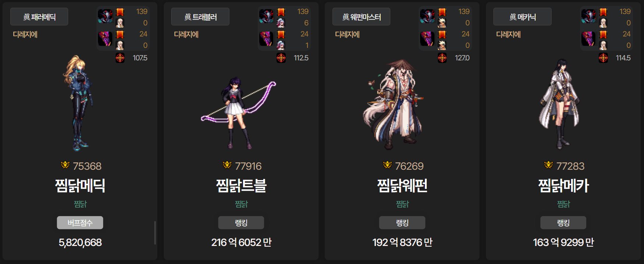
Task: Click the 랭킹 button under 찜닭트블
Action: click(241, 223)
